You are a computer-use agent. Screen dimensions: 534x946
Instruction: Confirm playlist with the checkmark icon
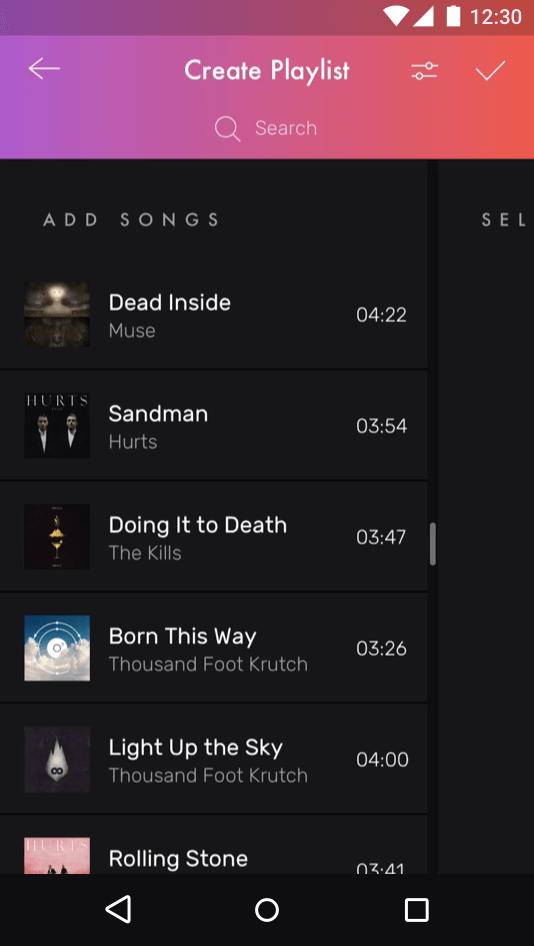490,71
